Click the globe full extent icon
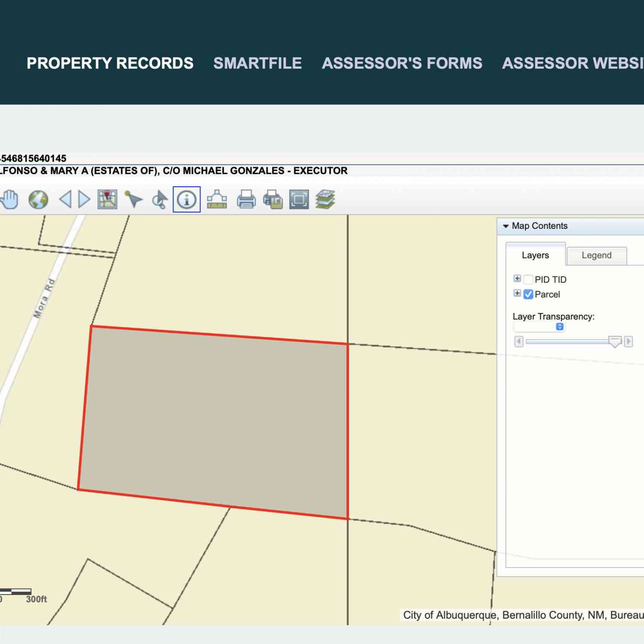 click(x=38, y=200)
